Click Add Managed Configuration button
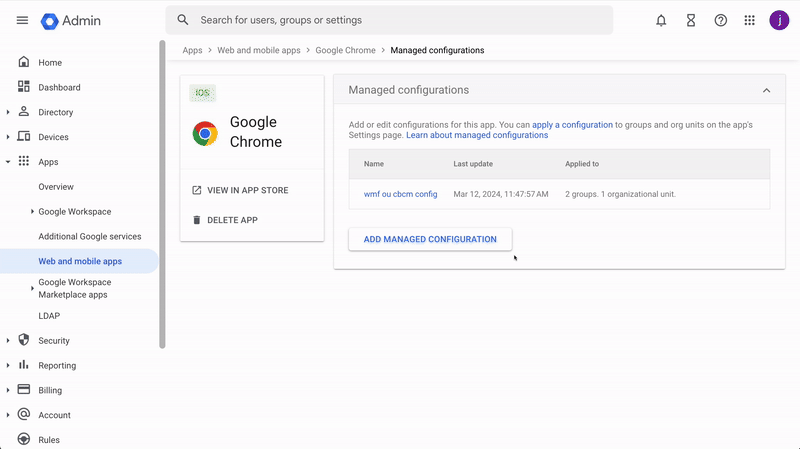 pos(430,239)
